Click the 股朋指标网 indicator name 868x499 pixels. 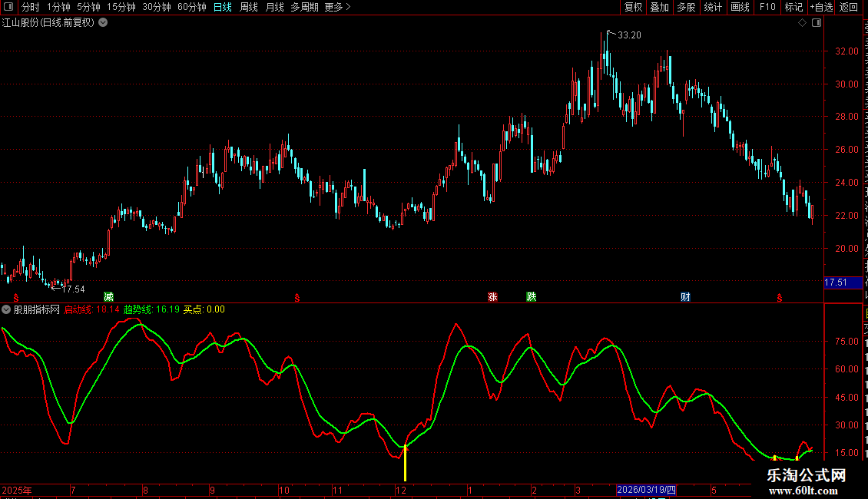coord(37,309)
